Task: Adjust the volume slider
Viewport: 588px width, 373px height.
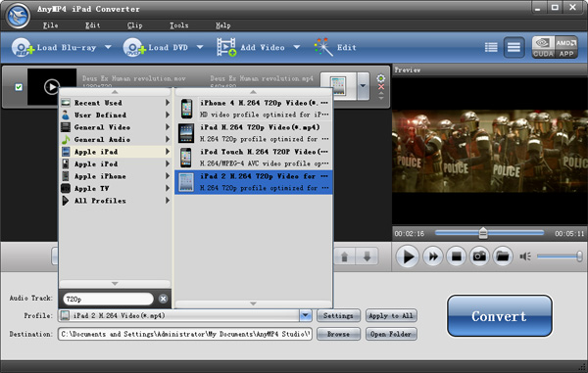Action: (560, 256)
